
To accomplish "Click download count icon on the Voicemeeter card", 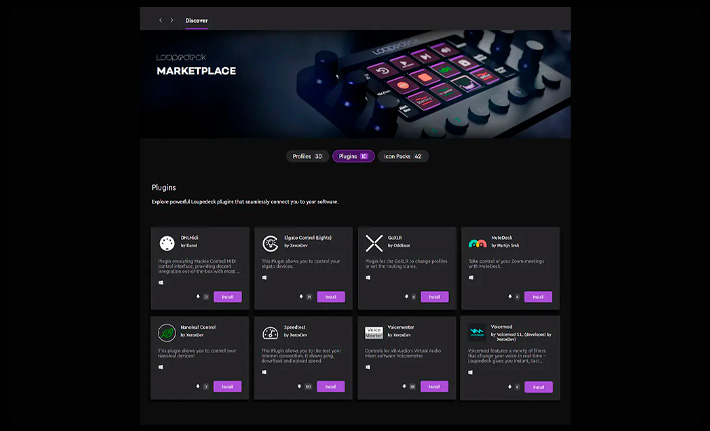I will pyautogui.click(x=404, y=386).
